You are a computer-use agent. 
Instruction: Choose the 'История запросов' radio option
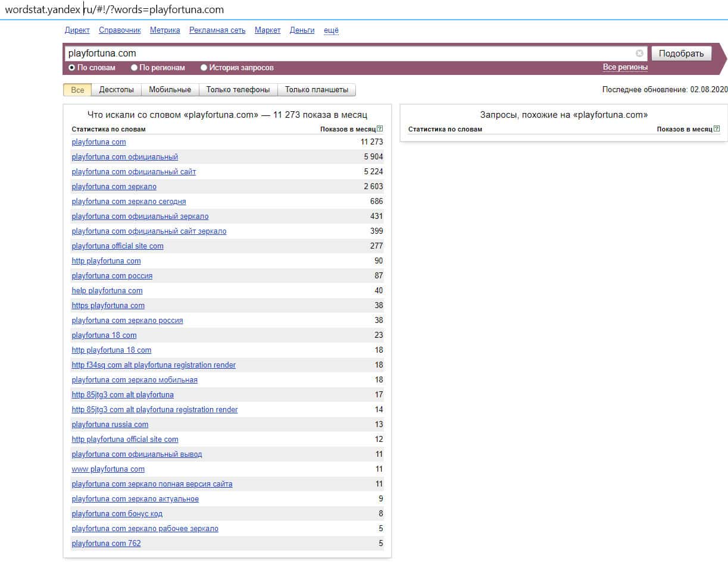pos(204,68)
